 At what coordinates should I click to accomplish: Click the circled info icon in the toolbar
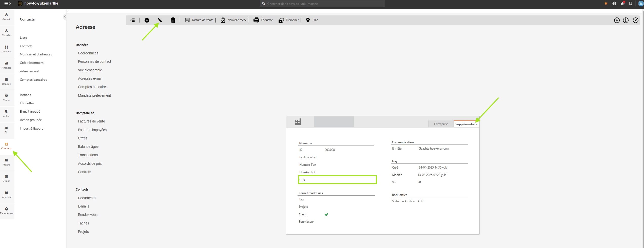626,20
